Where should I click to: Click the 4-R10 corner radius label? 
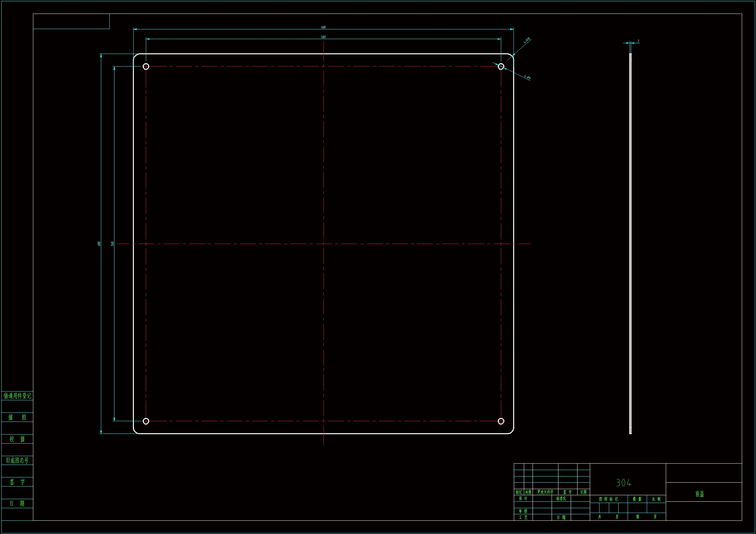(527, 41)
